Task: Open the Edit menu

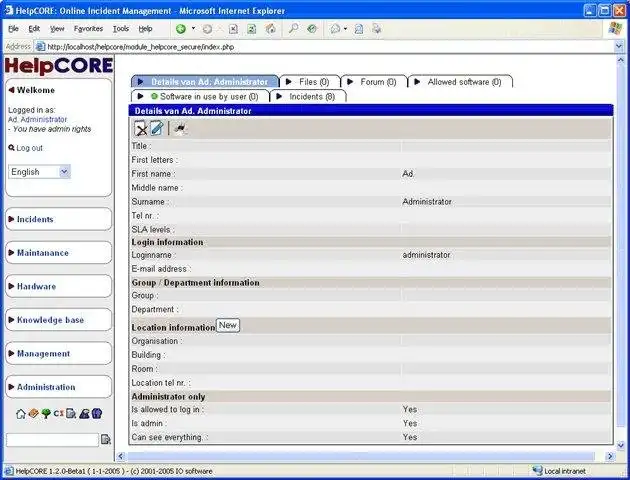Action: click(34, 29)
